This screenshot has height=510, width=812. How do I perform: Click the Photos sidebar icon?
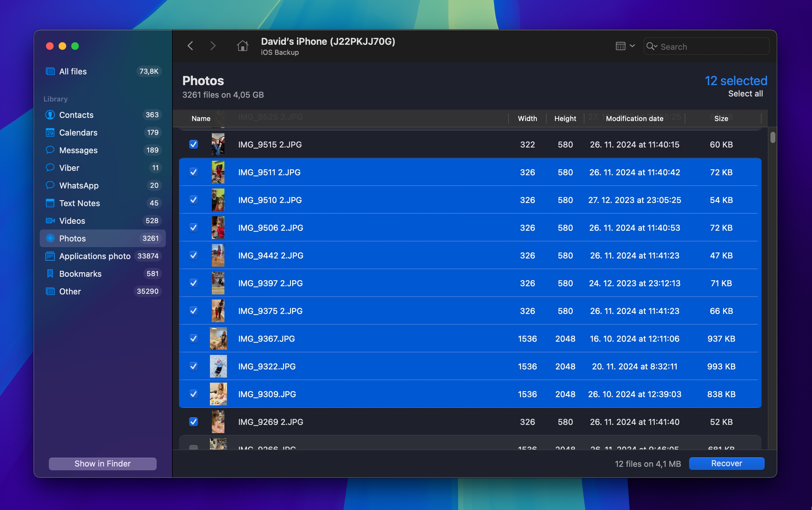(x=50, y=238)
